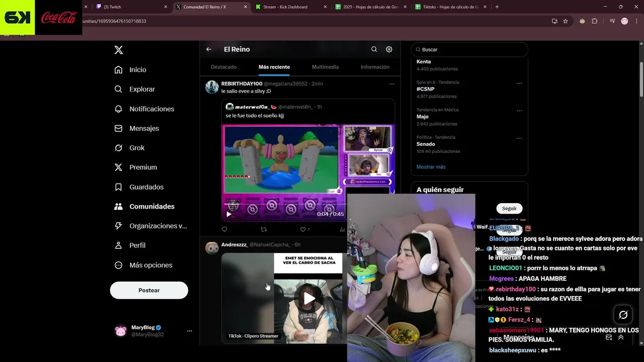Expand the messages drawer with double chevron
The width and height of the screenshot is (644, 362).
(x=621, y=337)
